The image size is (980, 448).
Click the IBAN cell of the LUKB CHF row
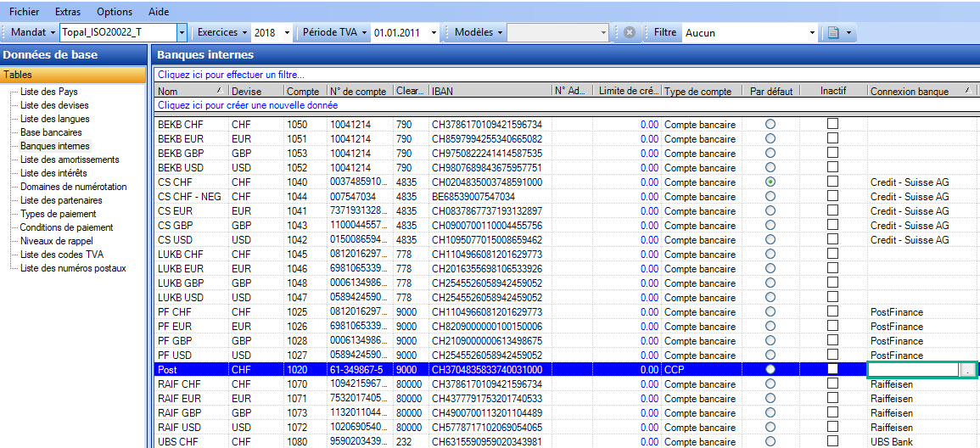[486, 255]
